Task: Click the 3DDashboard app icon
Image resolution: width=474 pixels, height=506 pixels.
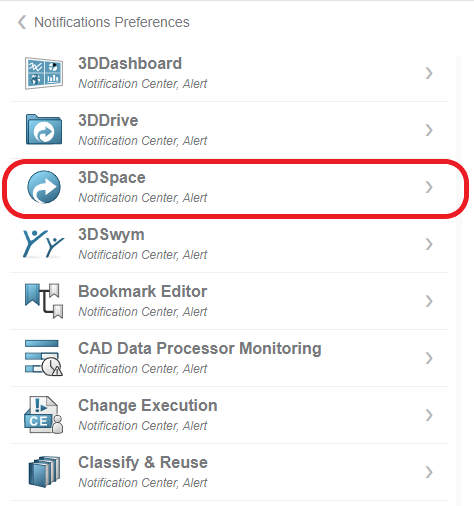Action: coord(44,73)
